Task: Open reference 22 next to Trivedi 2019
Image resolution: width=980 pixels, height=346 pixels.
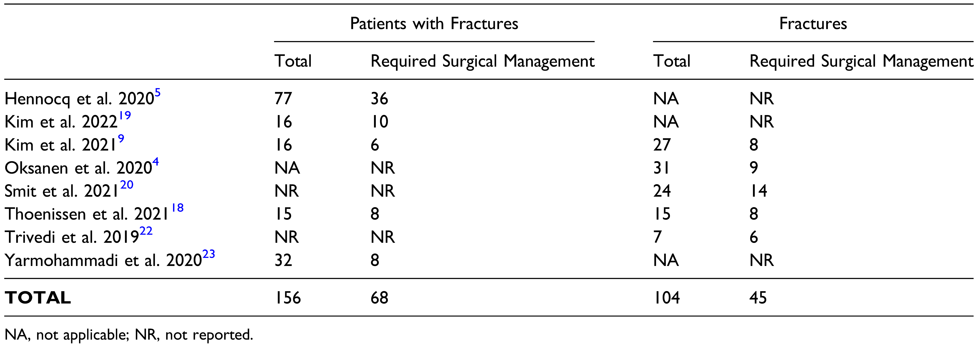Action: point(146,231)
